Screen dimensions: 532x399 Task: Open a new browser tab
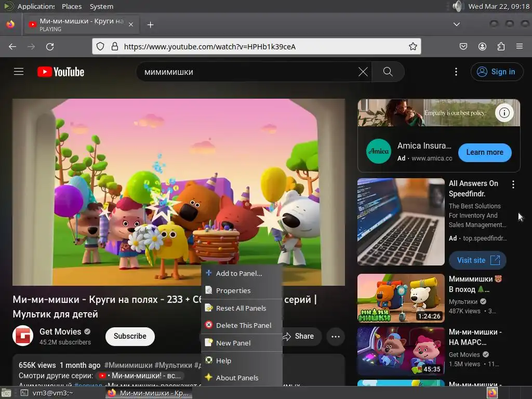tap(150, 25)
